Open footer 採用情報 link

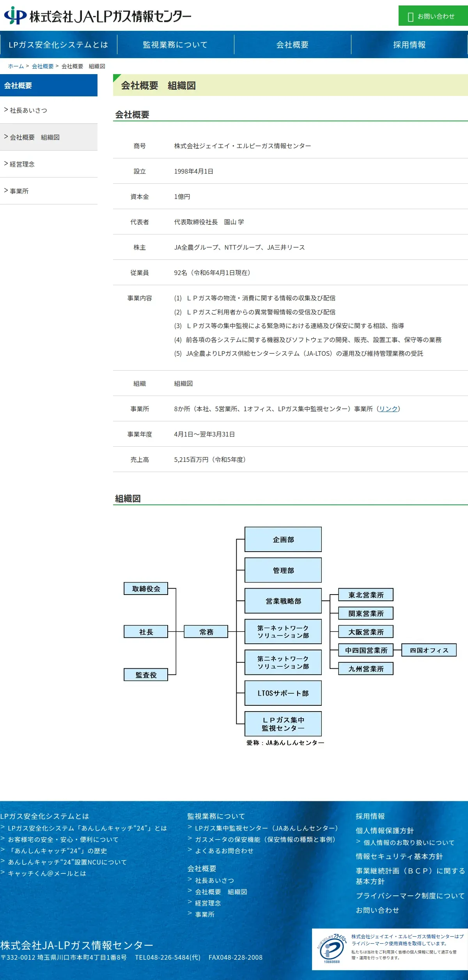click(370, 816)
